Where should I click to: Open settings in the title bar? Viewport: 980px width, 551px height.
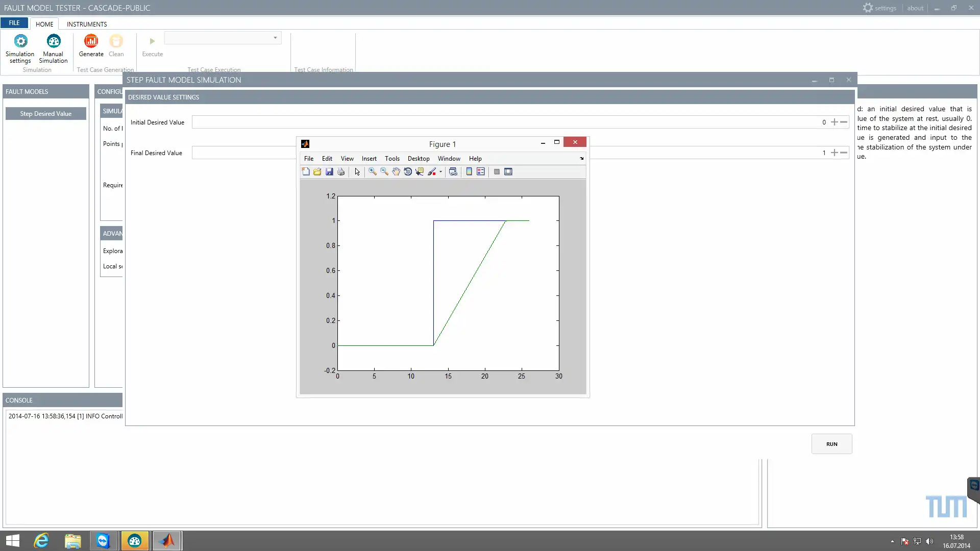pyautogui.click(x=879, y=8)
